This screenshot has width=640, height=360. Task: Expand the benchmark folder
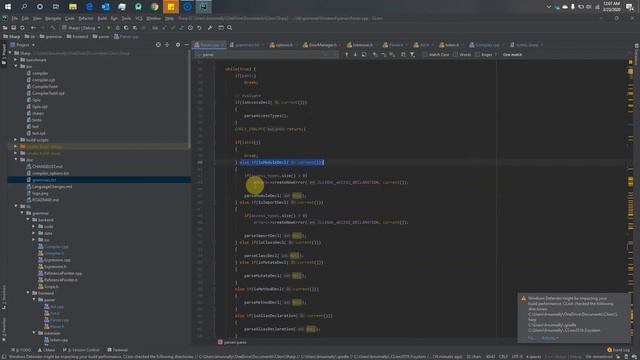[16, 60]
